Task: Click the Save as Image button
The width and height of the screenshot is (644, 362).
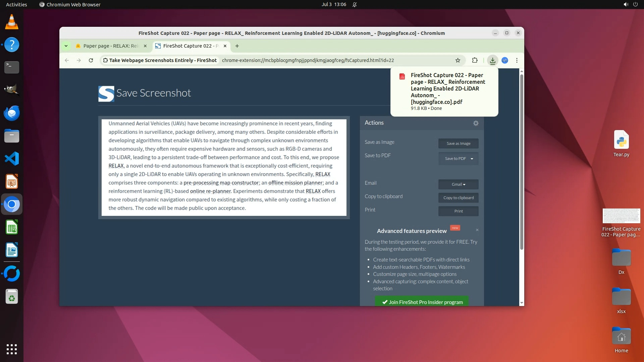Action: [x=458, y=143]
